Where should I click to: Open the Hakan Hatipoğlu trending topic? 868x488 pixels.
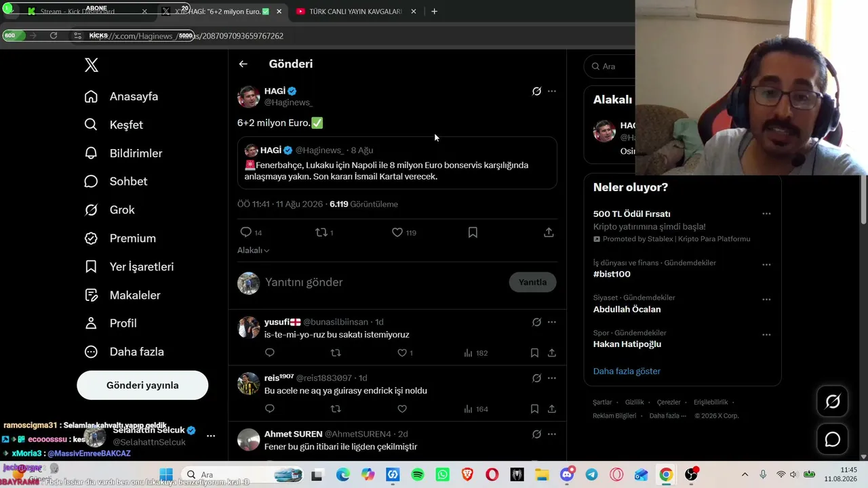(x=627, y=344)
